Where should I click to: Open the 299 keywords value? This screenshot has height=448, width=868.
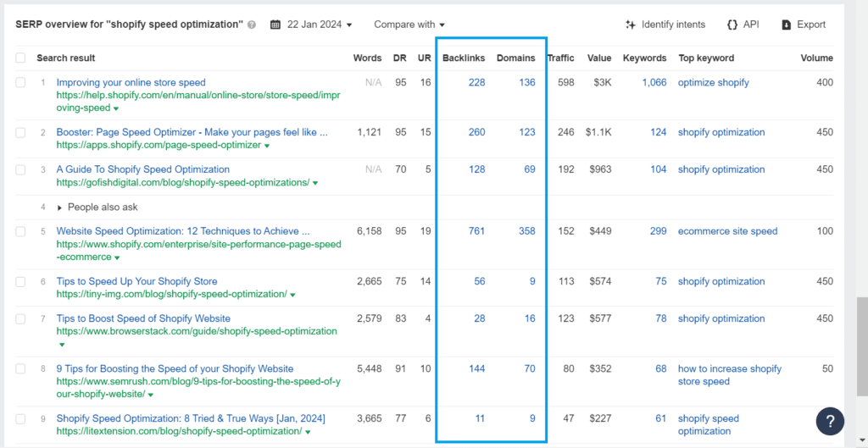coord(658,231)
